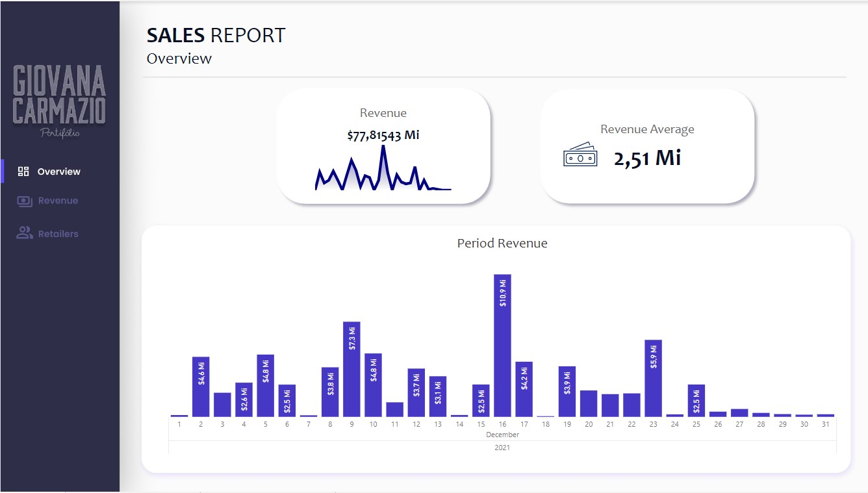Click the Period Revenue chart title

pos(502,244)
